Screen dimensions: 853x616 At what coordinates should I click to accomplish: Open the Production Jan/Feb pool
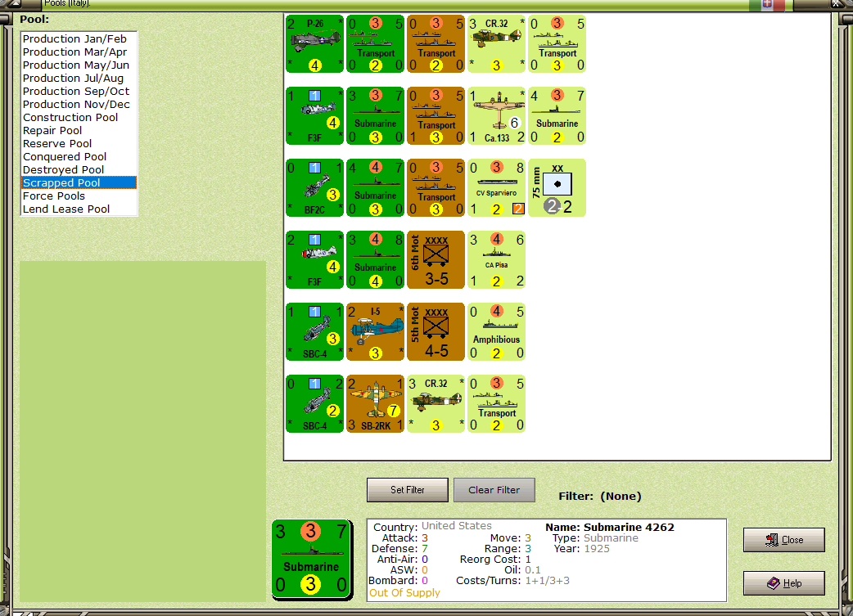(79, 39)
